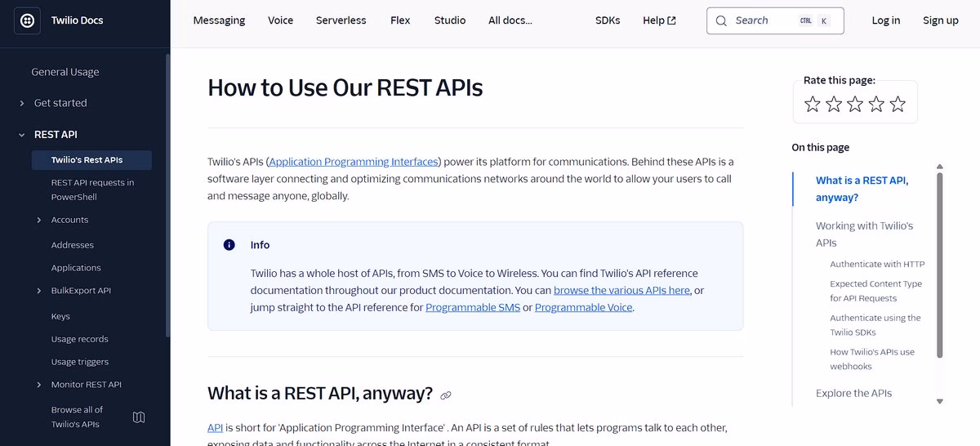This screenshot has height=446, width=980.
Task: Open Twilio Docs home link
Action: [77, 20]
